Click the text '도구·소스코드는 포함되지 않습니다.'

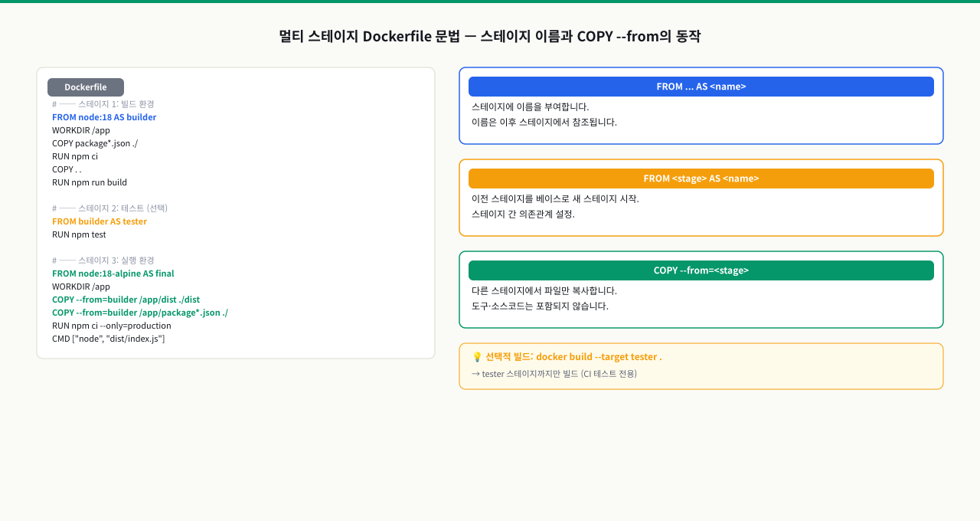pos(540,306)
